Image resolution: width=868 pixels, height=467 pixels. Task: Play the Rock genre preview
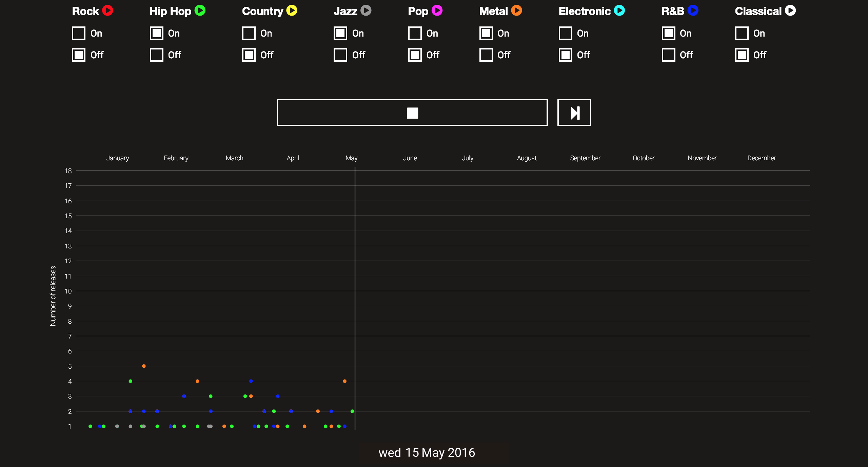pos(107,11)
